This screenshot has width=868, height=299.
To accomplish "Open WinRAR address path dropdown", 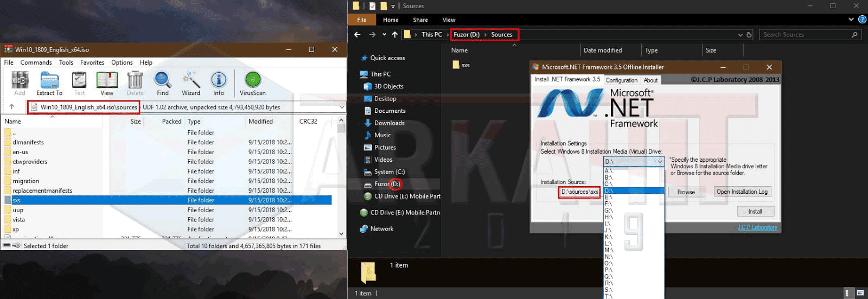I will point(342,107).
